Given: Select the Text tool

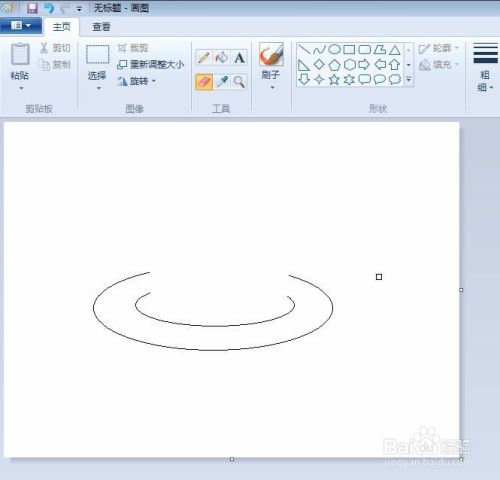Looking at the screenshot, I should tap(239, 58).
